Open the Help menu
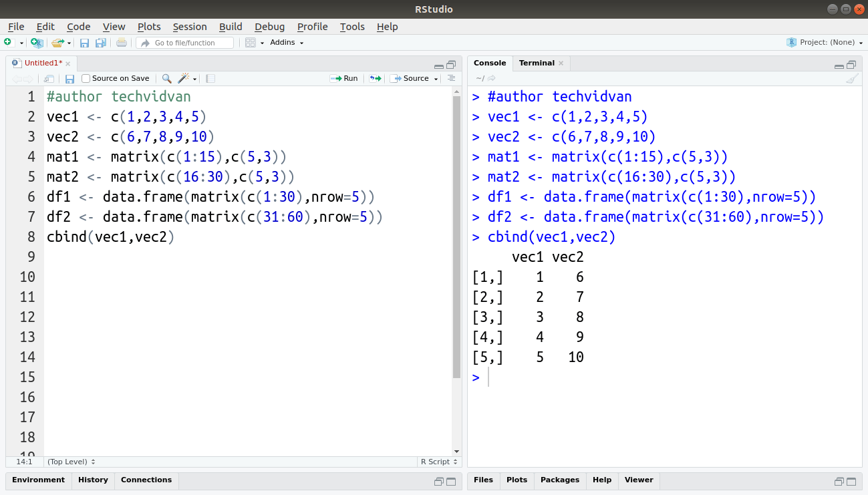The image size is (868, 495). tap(388, 27)
